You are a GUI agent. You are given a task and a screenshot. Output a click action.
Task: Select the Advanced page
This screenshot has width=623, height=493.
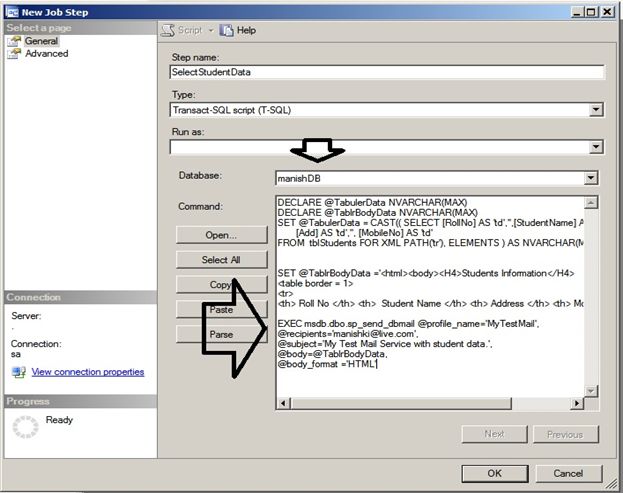pos(46,53)
